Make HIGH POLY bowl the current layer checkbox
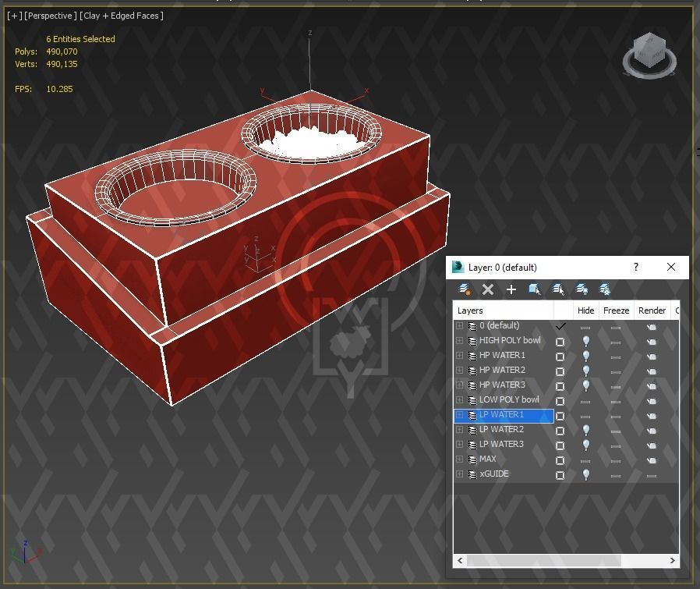This screenshot has height=589, width=700. pyautogui.click(x=560, y=342)
